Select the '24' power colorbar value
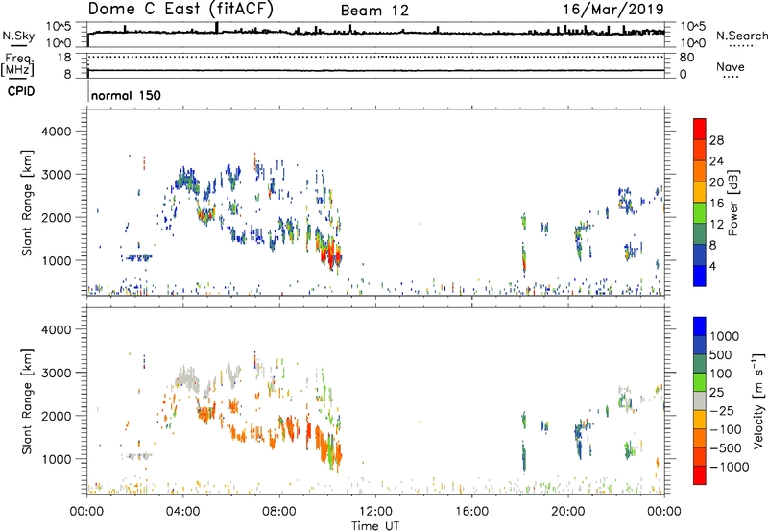This screenshot has height=532, width=768. [716, 161]
